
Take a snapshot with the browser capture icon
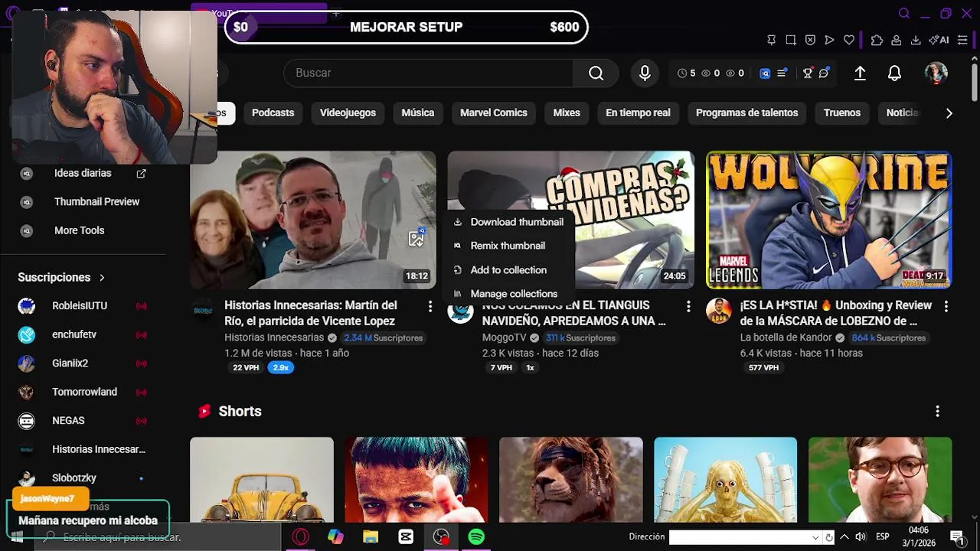pos(790,40)
